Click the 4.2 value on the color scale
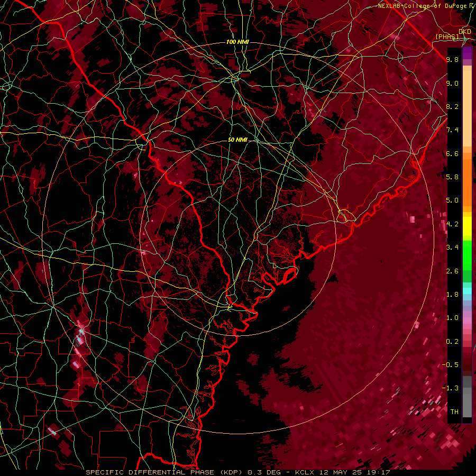This screenshot has width=476, height=476. pyautogui.click(x=452, y=224)
